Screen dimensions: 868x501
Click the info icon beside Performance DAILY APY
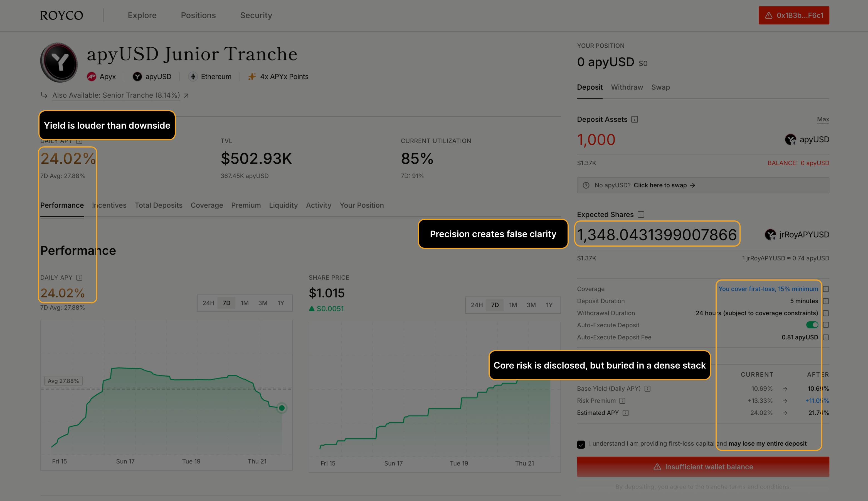(x=80, y=278)
